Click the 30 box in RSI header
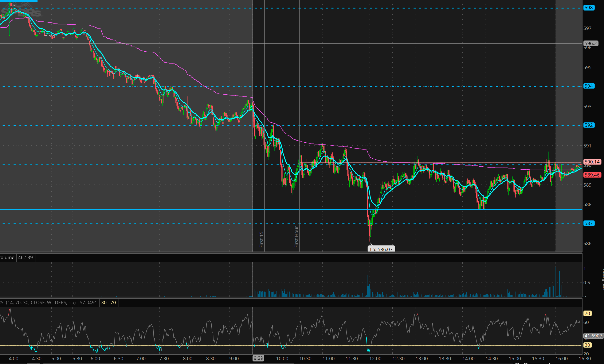The height and width of the screenshot is (364, 604). (104, 302)
